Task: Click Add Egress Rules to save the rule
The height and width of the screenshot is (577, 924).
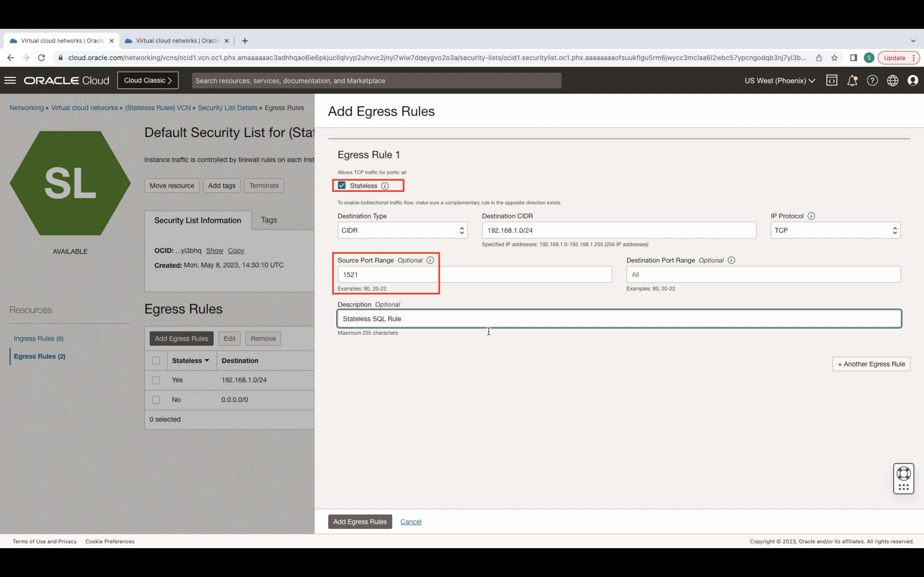Action: click(359, 522)
